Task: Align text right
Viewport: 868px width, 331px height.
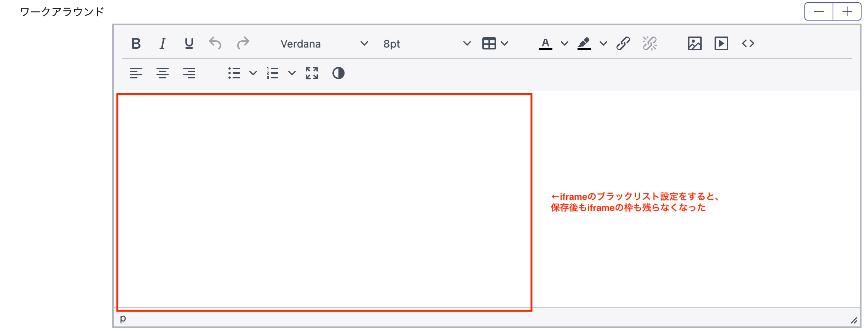Action: [x=189, y=73]
